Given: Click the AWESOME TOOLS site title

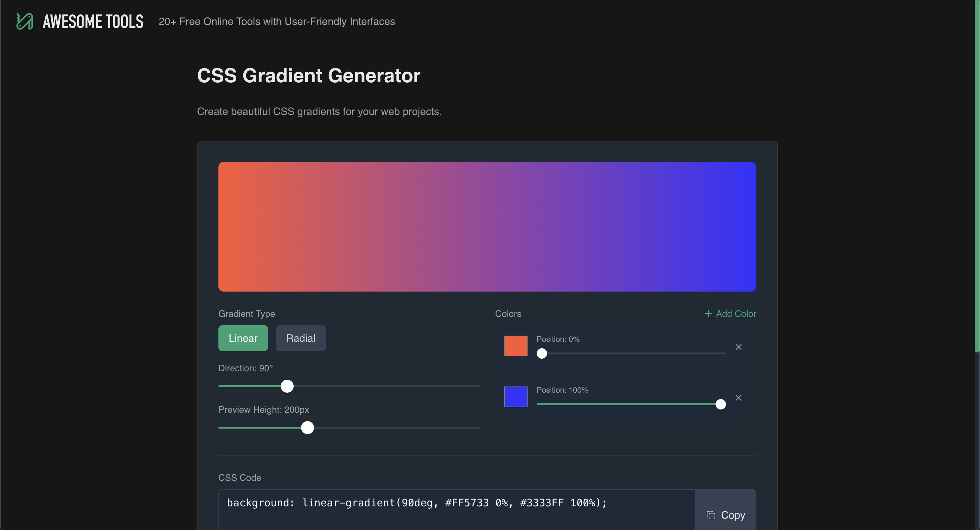Looking at the screenshot, I should pos(93,22).
